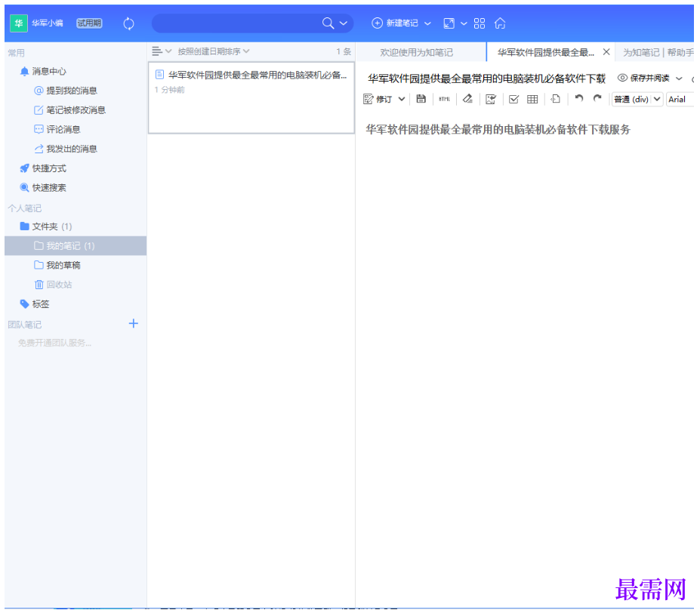
Task: Open the search options dropdown arrow
Action: (344, 23)
